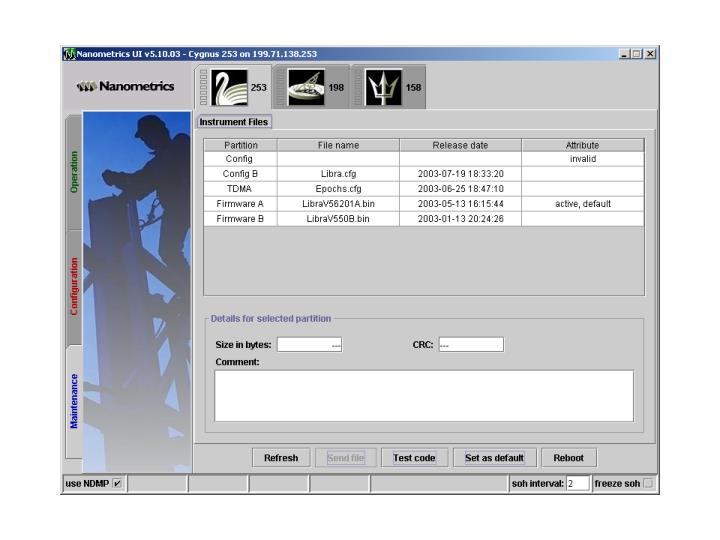Open the Operation side tab

[x=74, y=172]
